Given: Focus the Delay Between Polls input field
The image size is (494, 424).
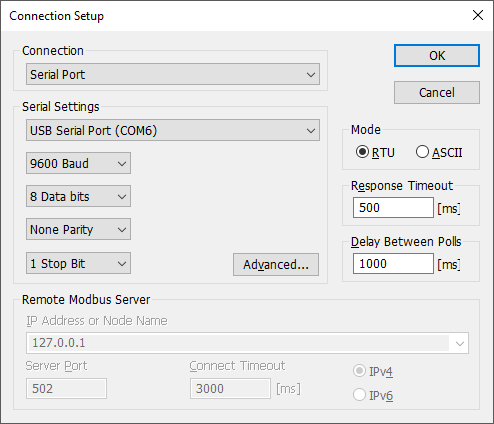Looking at the screenshot, I should (393, 263).
